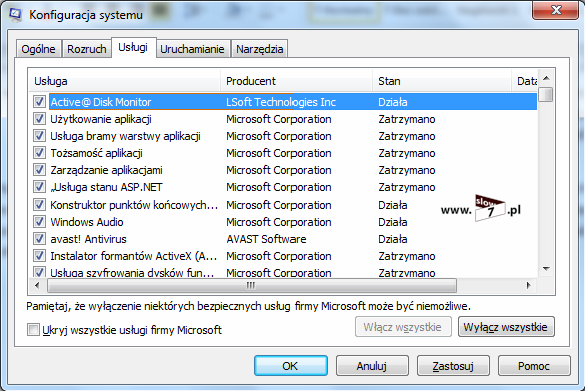
Task: Toggle the Usługa stanu ASP.NET checkbox
Action: coord(39,187)
